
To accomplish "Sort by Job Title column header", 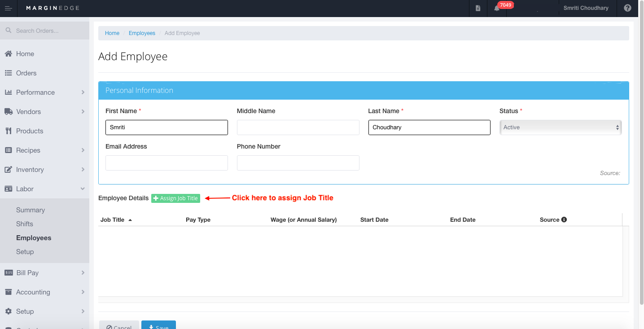I will (x=116, y=220).
